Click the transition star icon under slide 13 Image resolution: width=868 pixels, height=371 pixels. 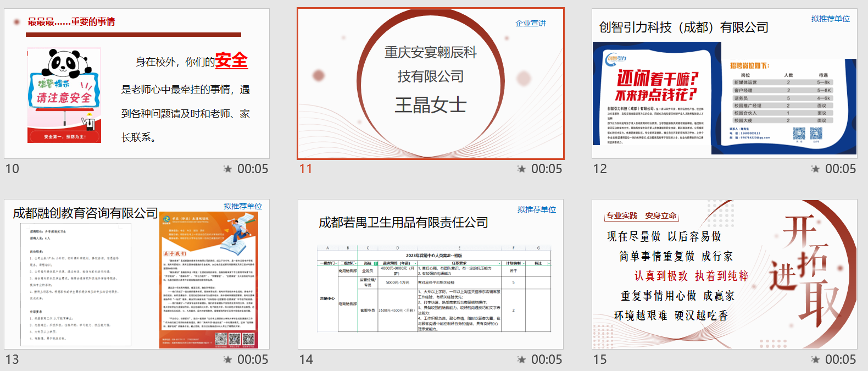[x=227, y=359]
